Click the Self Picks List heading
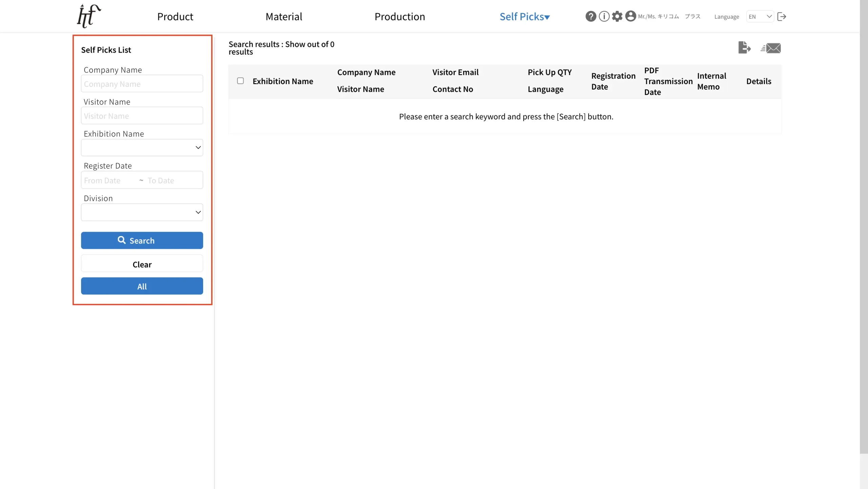This screenshot has height=489, width=868. (106, 50)
